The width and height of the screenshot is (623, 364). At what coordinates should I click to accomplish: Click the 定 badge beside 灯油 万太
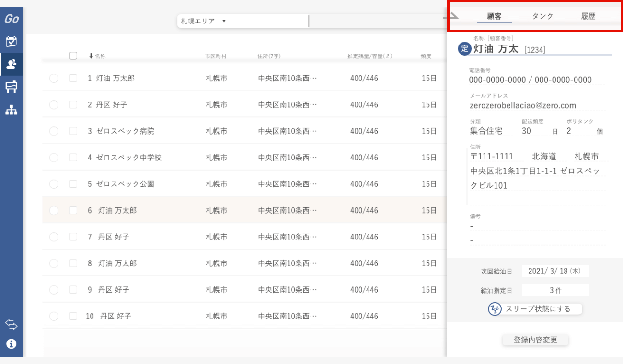[x=464, y=48]
